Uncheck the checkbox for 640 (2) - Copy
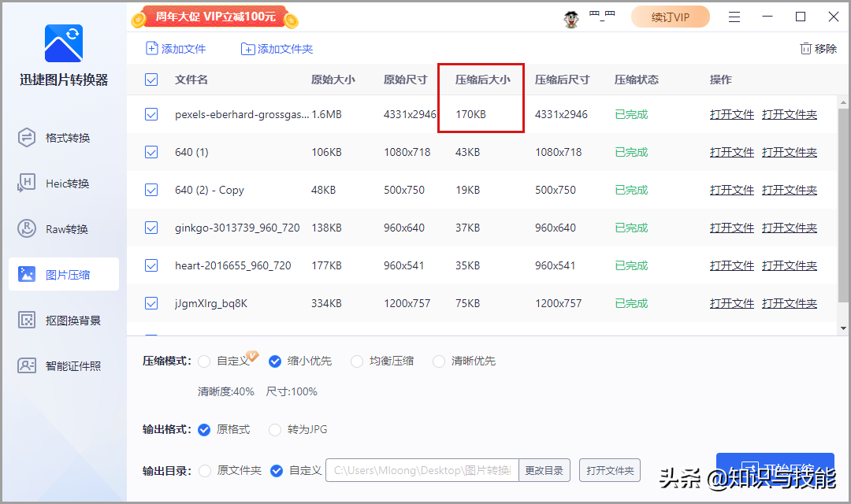Screen dimensions: 851x504 [151, 190]
